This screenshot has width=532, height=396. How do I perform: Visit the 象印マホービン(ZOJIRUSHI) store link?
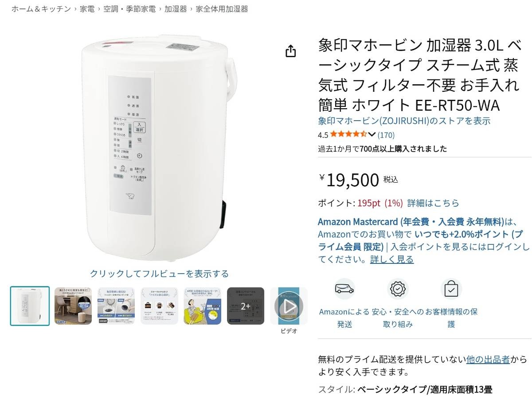[x=404, y=121]
